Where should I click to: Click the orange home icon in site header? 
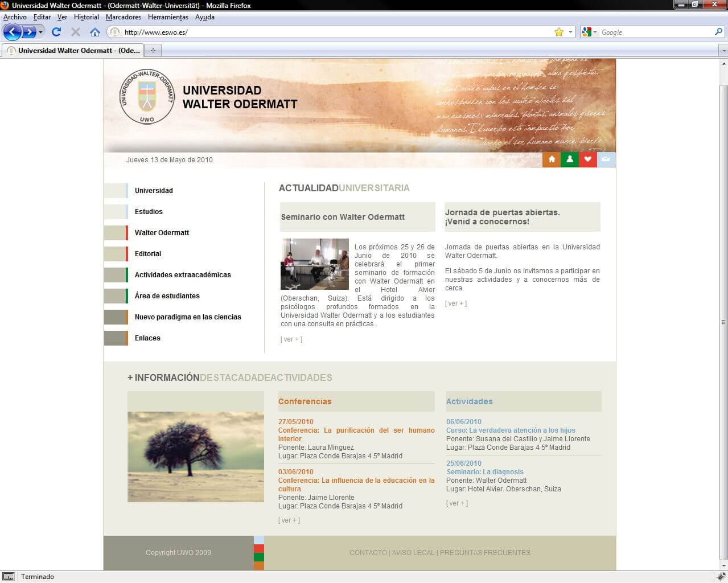click(x=552, y=159)
